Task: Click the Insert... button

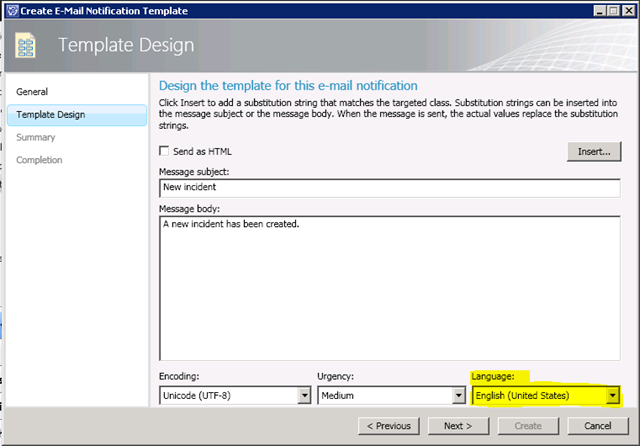Action: coord(593,152)
